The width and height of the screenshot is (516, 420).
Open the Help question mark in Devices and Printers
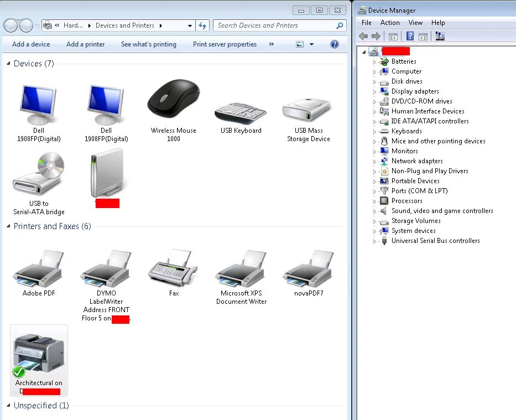tap(335, 44)
